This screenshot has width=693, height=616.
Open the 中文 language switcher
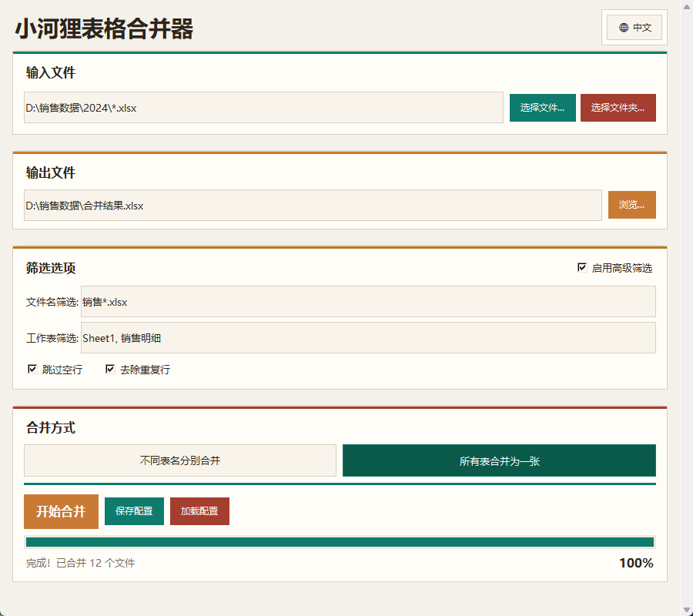click(x=634, y=28)
